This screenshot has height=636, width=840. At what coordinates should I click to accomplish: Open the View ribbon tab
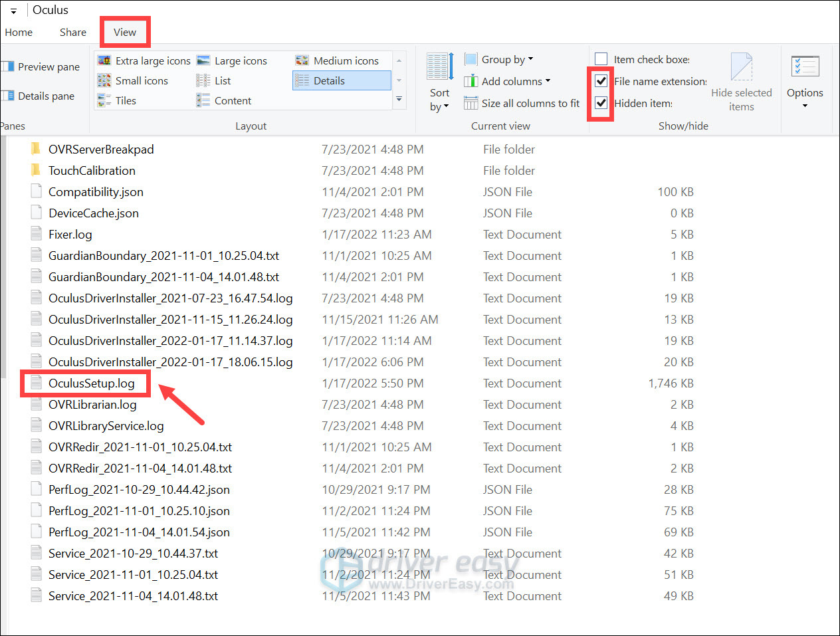(125, 32)
